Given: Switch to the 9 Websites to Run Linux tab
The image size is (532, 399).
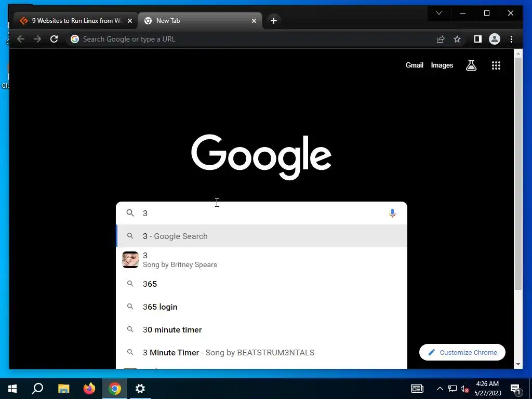Looking at the screenshot, I should [x=75, y=21].
